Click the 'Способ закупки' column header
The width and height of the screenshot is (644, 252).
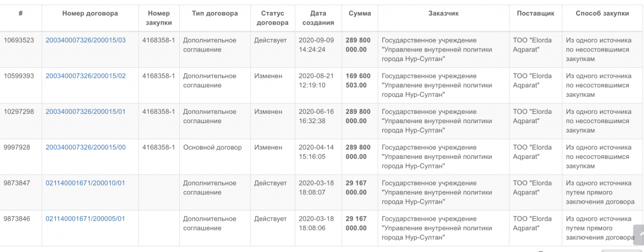(602, 14)
